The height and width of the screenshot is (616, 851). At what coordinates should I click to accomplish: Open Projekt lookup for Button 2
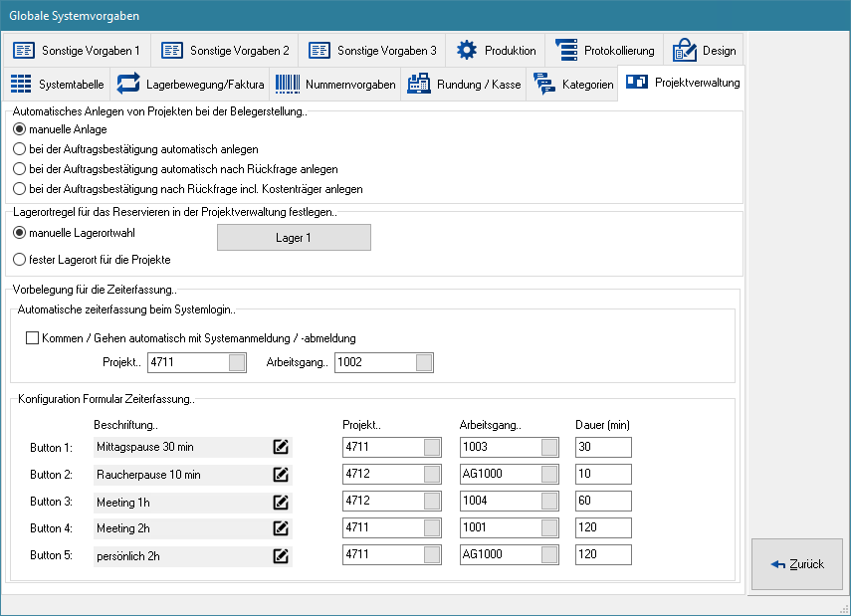click(x=432, y=474)
